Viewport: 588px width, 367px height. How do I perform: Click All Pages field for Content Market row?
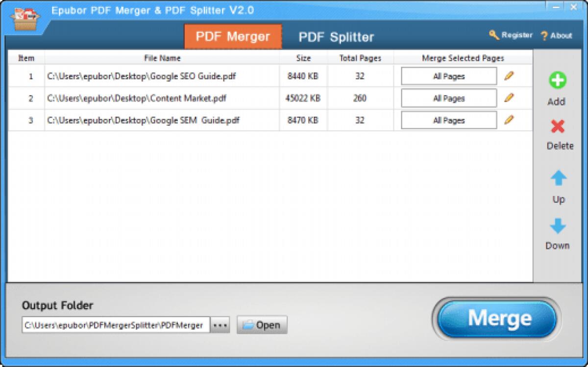[x=448, y=98]
